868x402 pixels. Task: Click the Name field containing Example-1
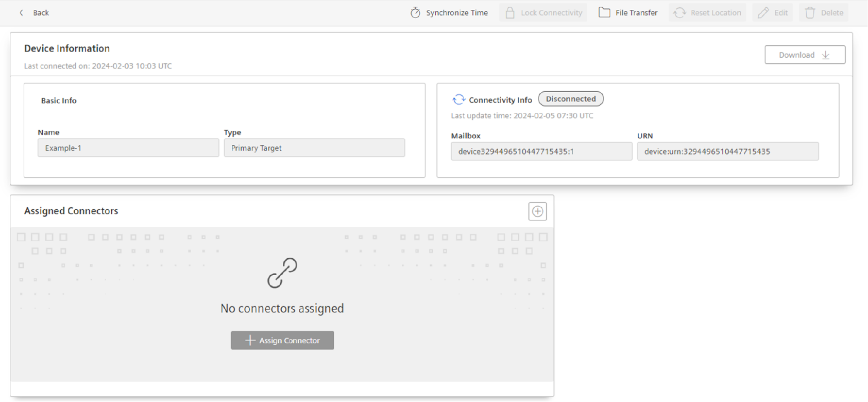click(x=128, y=148)
